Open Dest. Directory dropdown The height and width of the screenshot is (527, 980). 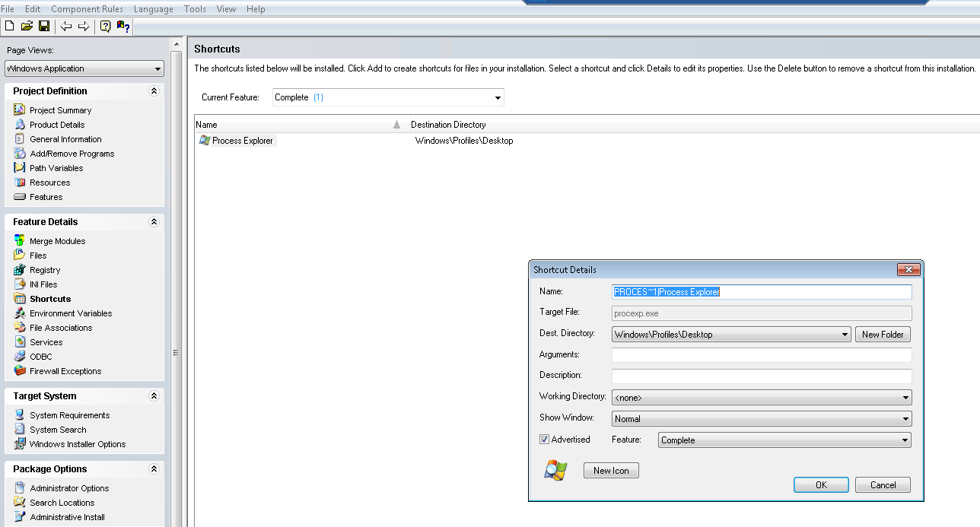pyautogui.click(x=731, y=335)
